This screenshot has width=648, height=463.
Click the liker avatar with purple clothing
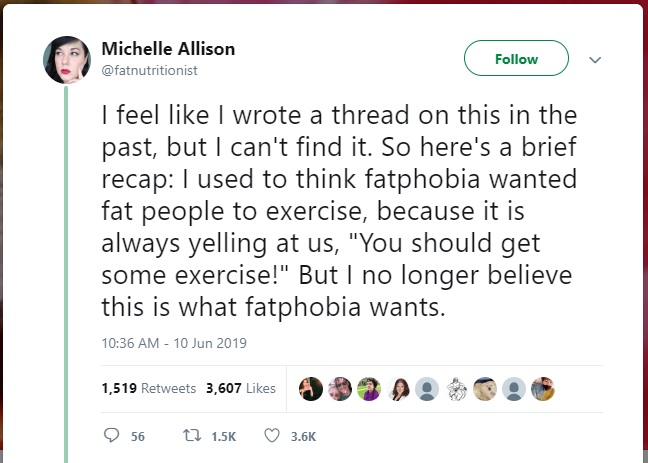click(370, 389)
